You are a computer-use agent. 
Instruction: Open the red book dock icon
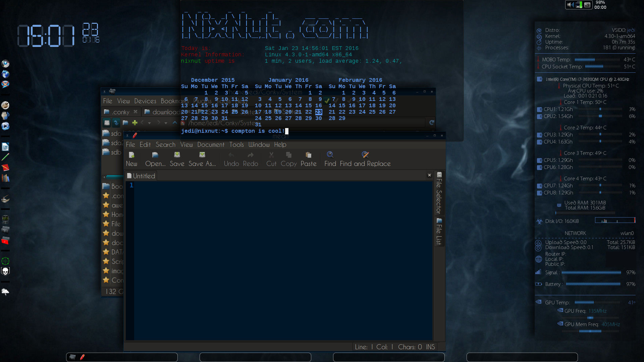[5, 167]
